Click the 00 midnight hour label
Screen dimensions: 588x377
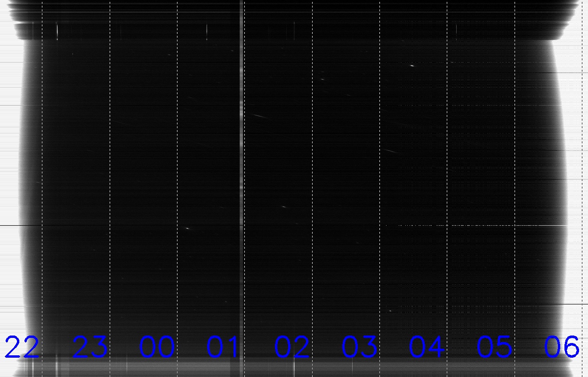click(x=157, y=347)
